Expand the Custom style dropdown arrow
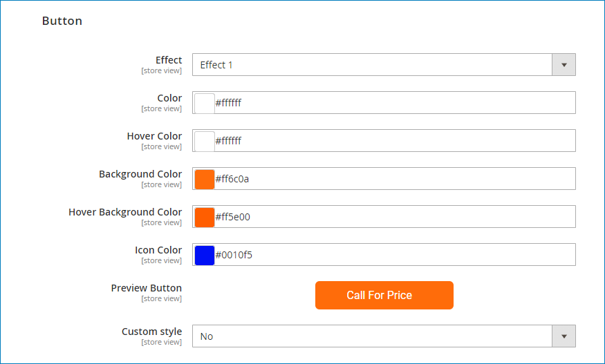This screenshot has height=364, width=605. 564,336
